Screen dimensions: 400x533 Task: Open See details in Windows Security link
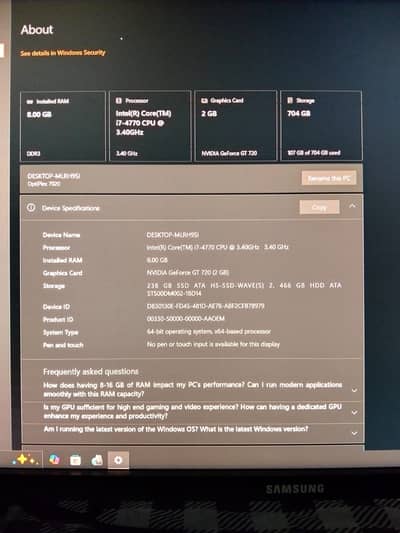click(x=63, y=53)
